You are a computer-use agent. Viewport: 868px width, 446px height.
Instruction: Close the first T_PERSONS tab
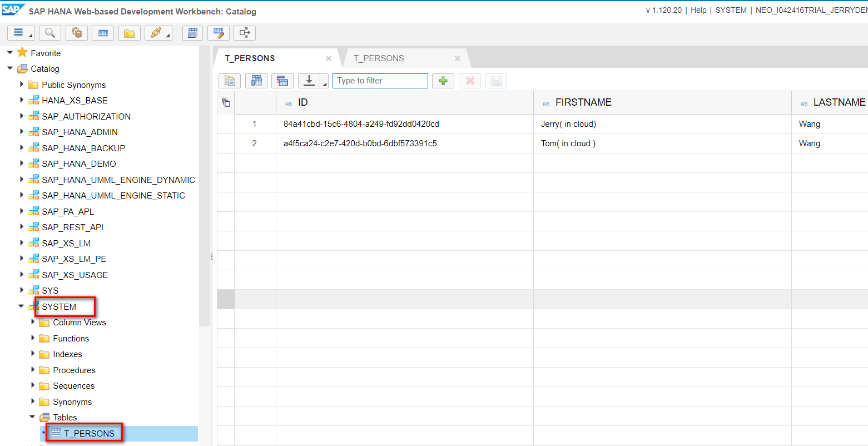(x=329, y=58)
